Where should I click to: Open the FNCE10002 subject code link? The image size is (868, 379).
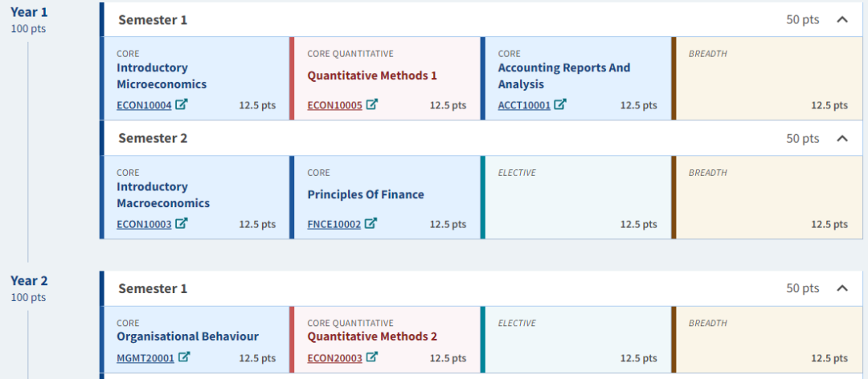(x=334, y=224)
